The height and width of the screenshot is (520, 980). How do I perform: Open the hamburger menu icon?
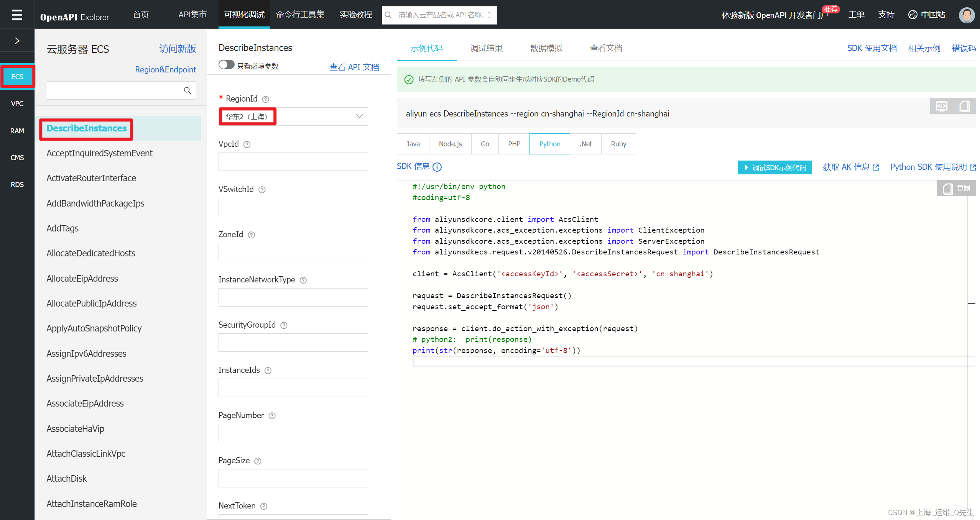click(17, 15)
